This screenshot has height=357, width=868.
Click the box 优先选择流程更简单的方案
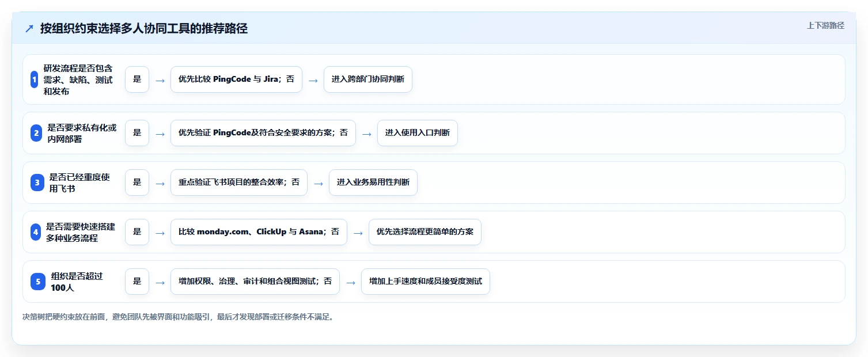425,232
